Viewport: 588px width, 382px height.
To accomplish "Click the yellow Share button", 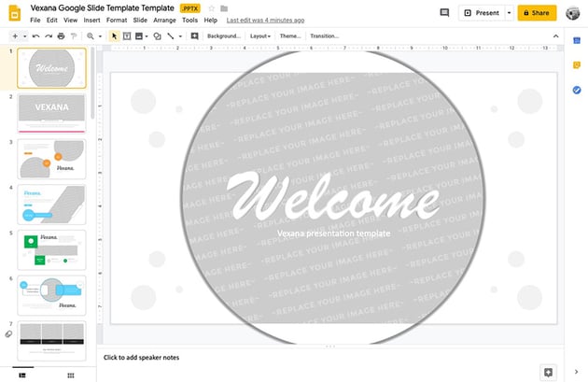I will pos(538,13).
